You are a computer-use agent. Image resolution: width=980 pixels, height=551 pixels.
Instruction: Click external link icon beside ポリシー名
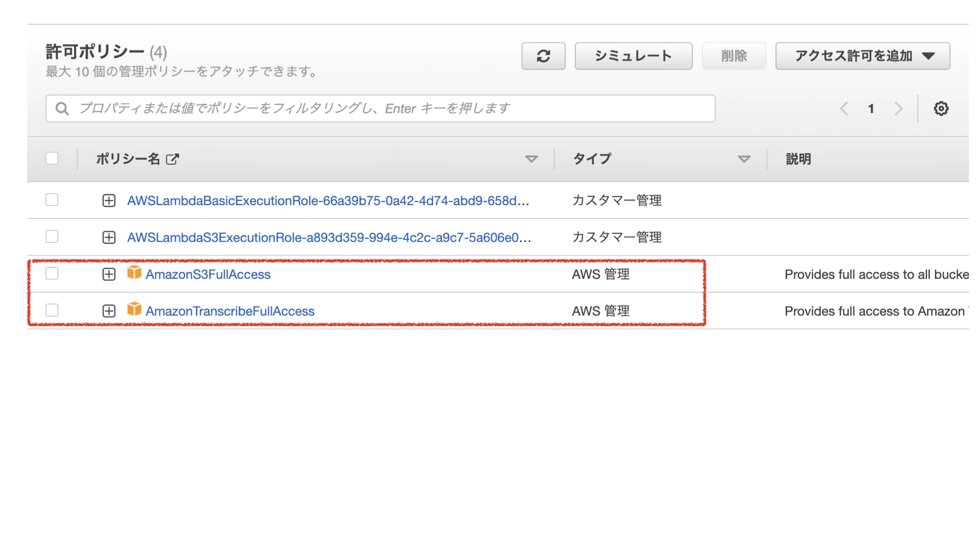pyautogui.click(x=173, y=159)
